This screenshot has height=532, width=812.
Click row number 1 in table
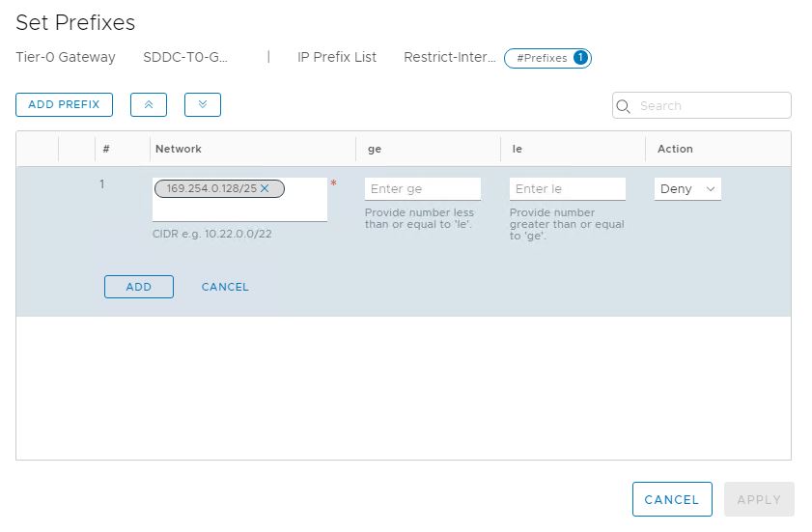click(x=102, y=183)
